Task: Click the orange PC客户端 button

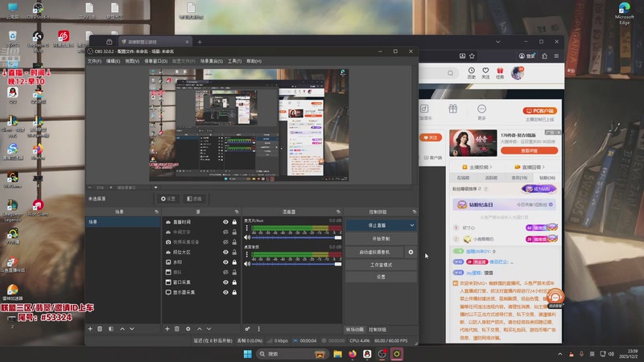Action: click(x=539, y=111)
